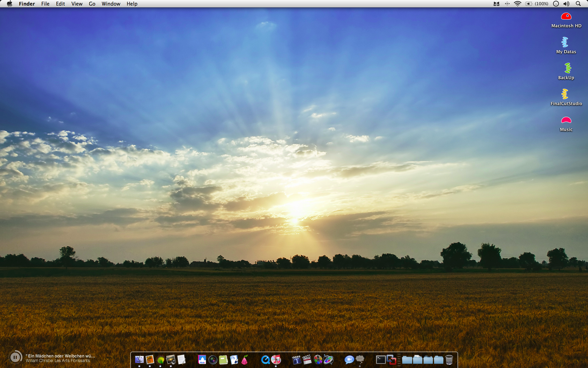The width and height of the screenshot is (588, 368).
Task: Open the photo viewer app beside TextEdit
Action: 171,360
